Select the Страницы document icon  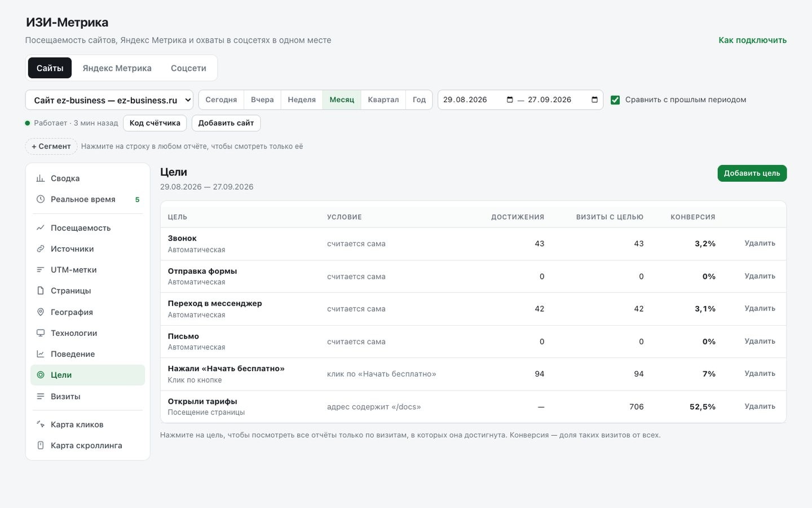(41, 291)
